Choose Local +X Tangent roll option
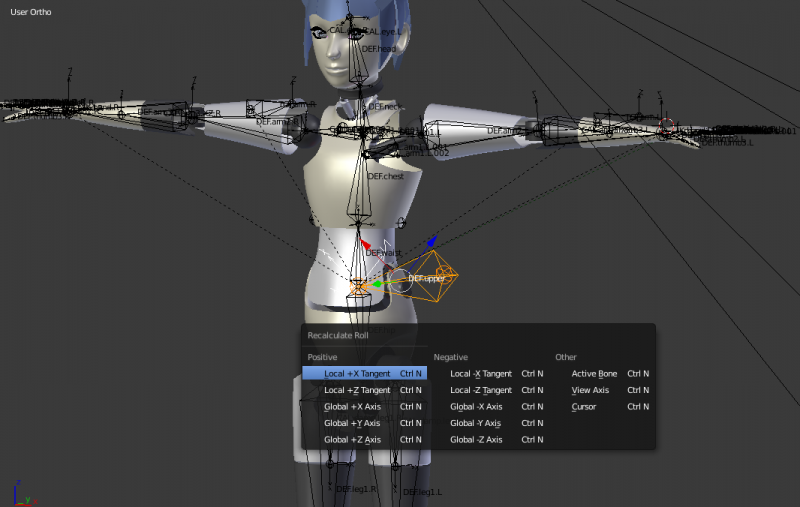The width and height of the screenshot is (800, 507). 364,373
